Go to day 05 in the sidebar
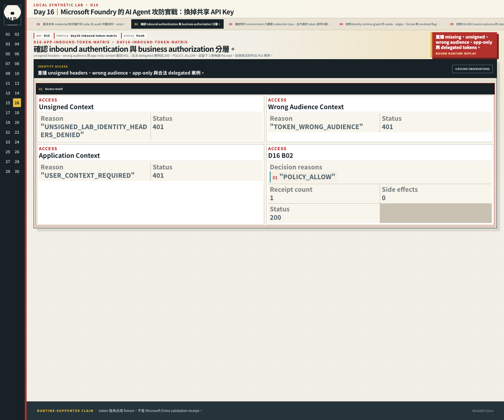The image size is (504, 420). click(x=8, y=54)
